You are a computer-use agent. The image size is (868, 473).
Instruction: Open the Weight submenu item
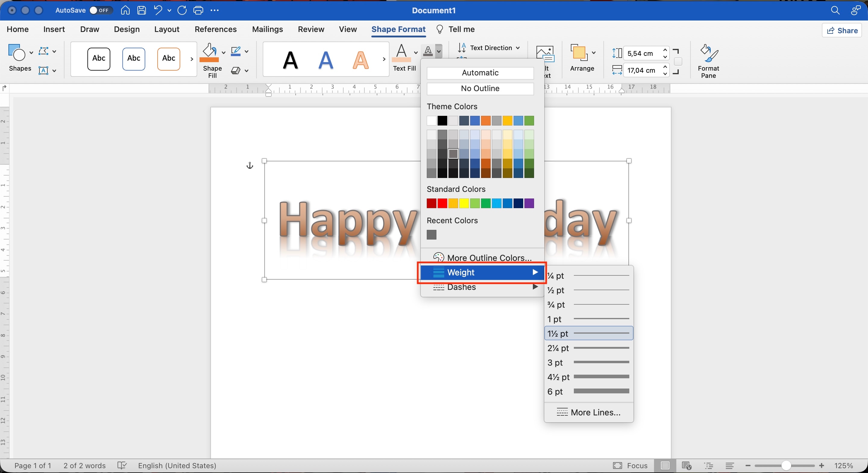482,272
